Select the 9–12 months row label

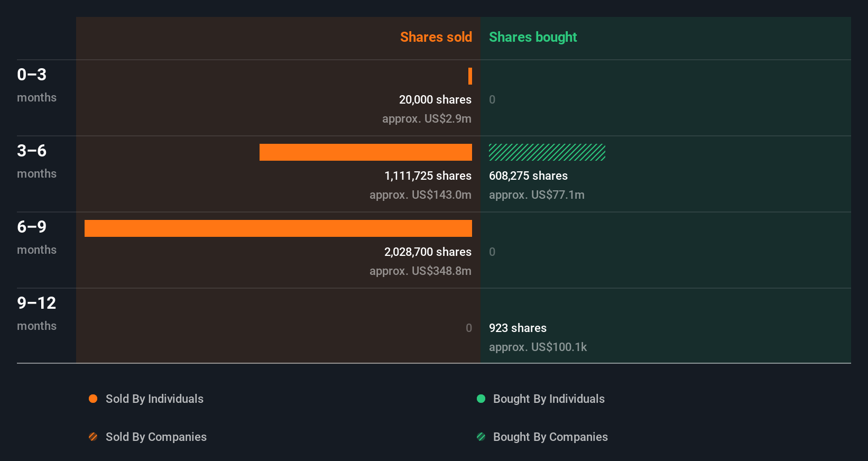click(x=36, y=313)
